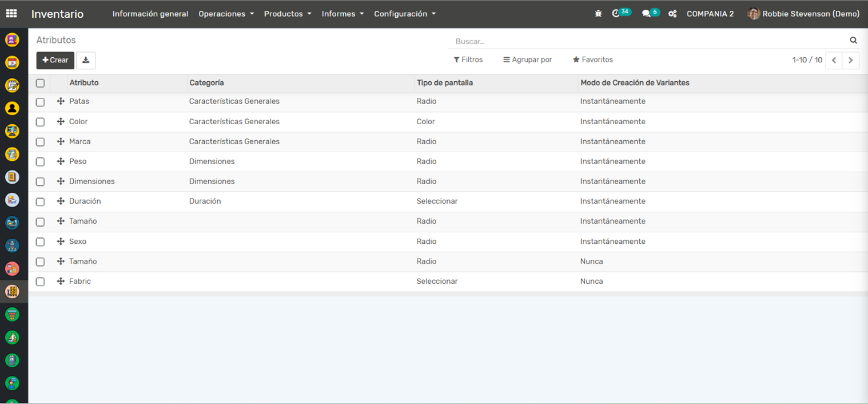Open the Filtros filter menu

[468, 60]
